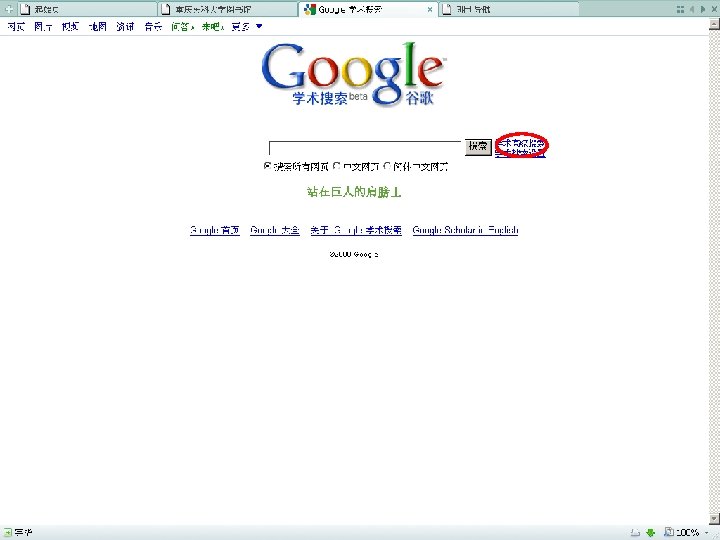720x540 pixels.
Task: Open the Google 大全 link
Action: (x=275, y=230)
